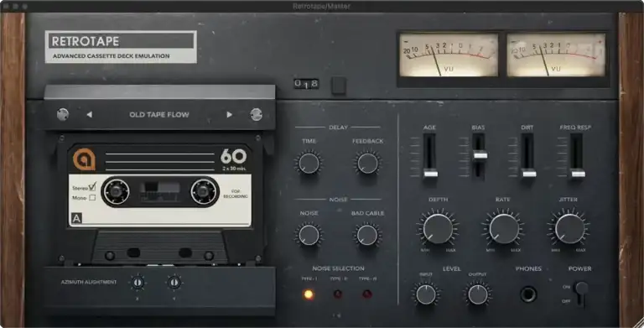Image resolution: width=644 pixels, height=328 pixels.
Task: Click the OUTPUT level knob
Action: (x=478, y=294)
